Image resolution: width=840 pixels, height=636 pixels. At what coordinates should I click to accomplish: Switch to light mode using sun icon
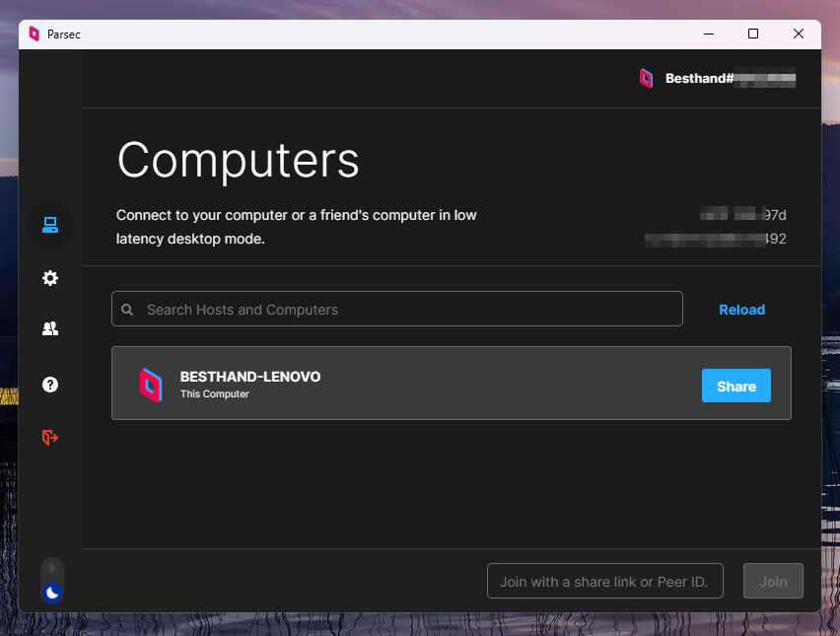tap(52, 570)
